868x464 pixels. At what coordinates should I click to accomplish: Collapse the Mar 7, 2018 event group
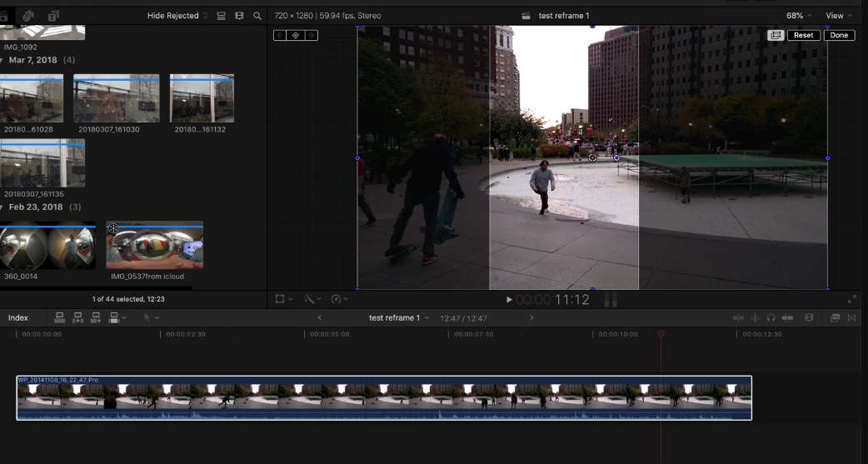[2, 61]
